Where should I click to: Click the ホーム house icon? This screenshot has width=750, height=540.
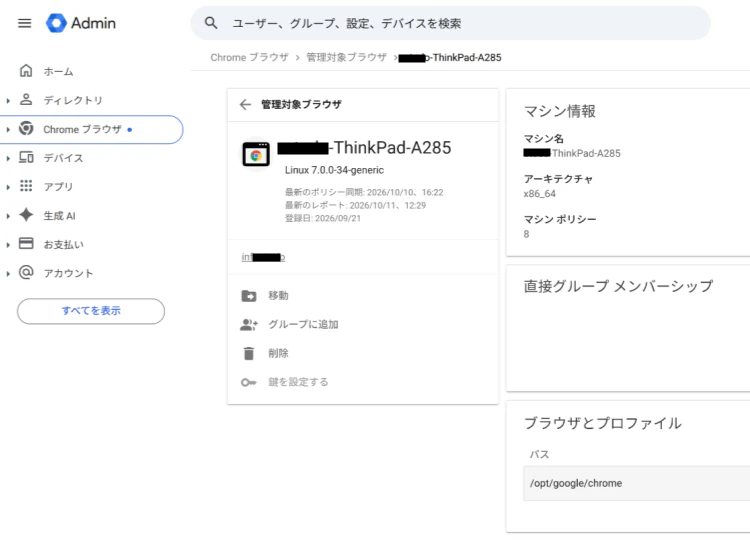[26, 71]
